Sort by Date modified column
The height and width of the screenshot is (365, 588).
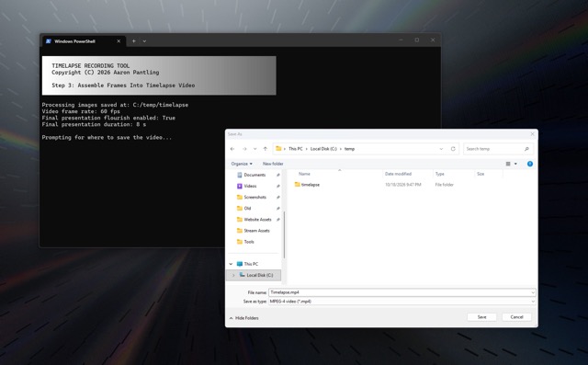pos(398,174)
